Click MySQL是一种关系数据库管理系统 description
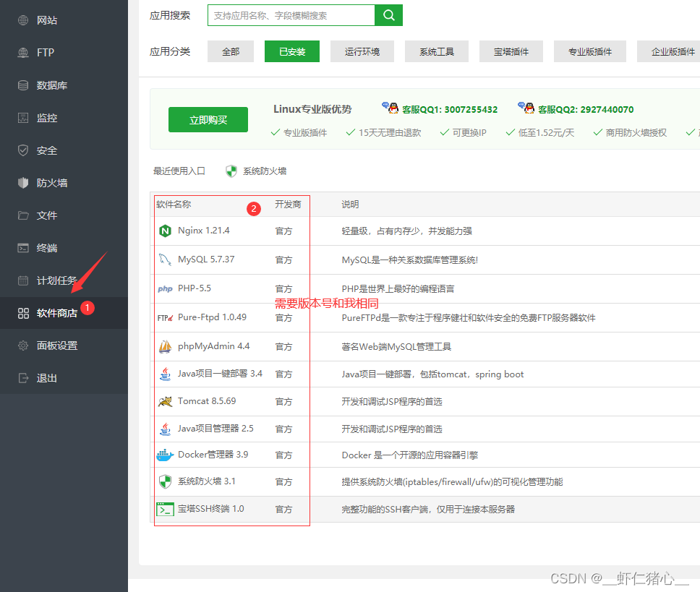Image resolution: width=700 pixels, height=592 pixels. tap(409, 260)
